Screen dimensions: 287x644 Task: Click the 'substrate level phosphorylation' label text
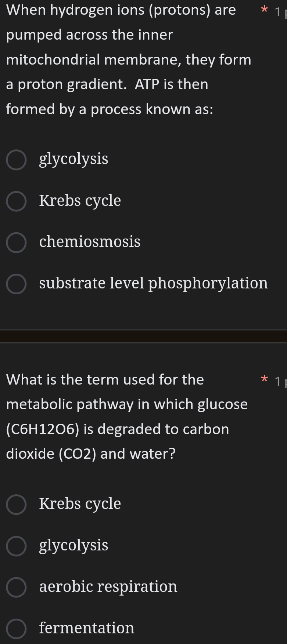(x=153, y=283)
